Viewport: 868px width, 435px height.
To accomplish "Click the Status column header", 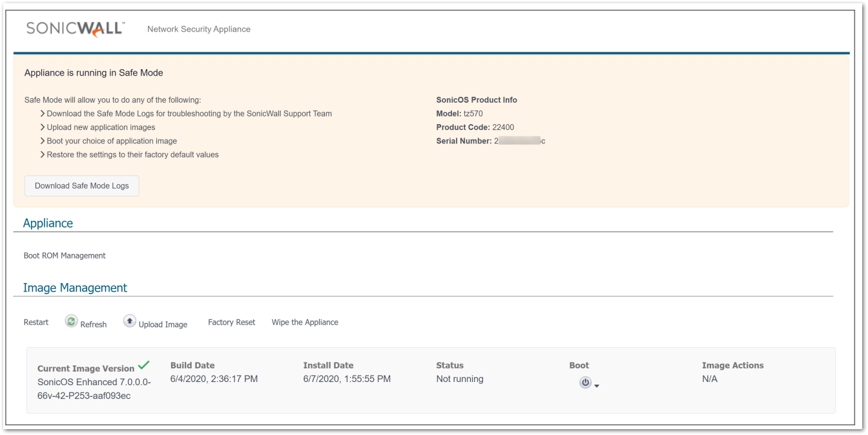I will click(450, 365).
